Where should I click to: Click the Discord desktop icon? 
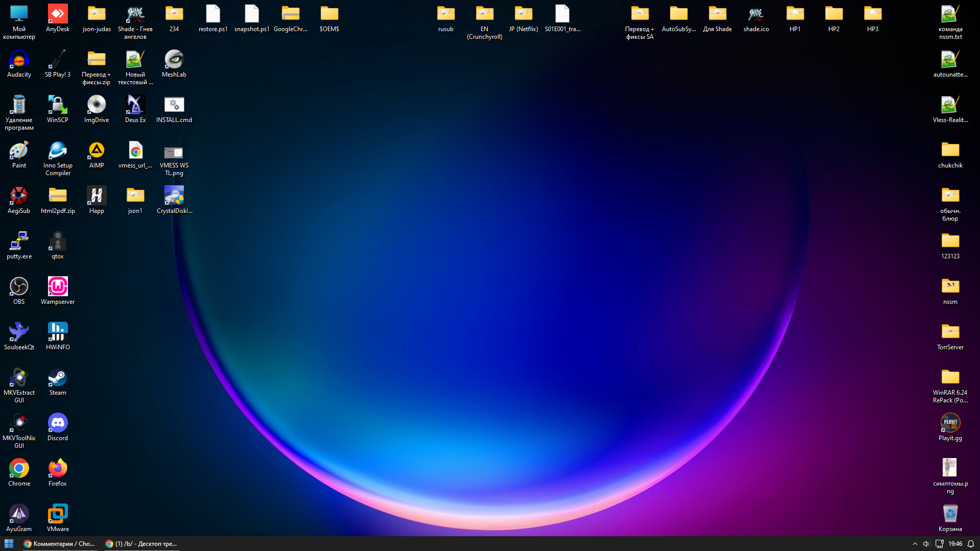click(58, 423)
